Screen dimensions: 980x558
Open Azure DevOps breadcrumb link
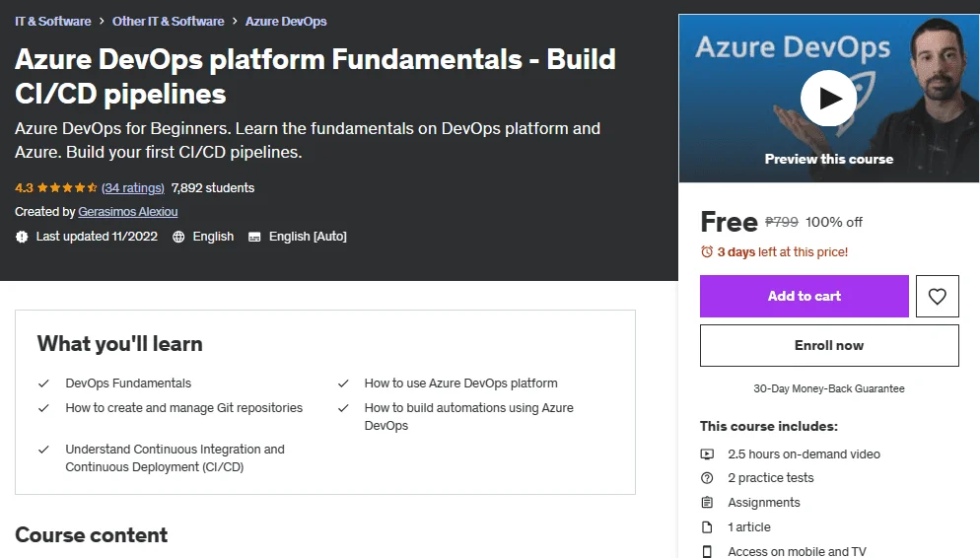286,22
